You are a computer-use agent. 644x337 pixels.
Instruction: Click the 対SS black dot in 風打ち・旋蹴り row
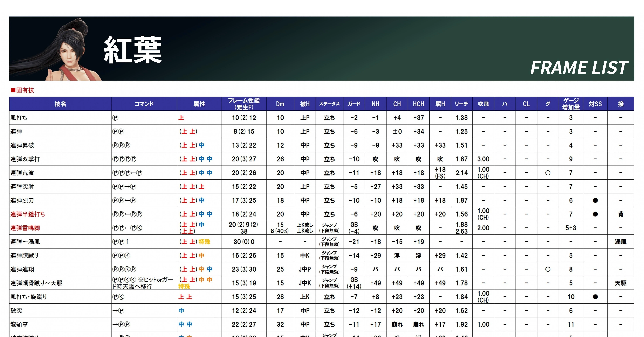[x=595, y=297]
